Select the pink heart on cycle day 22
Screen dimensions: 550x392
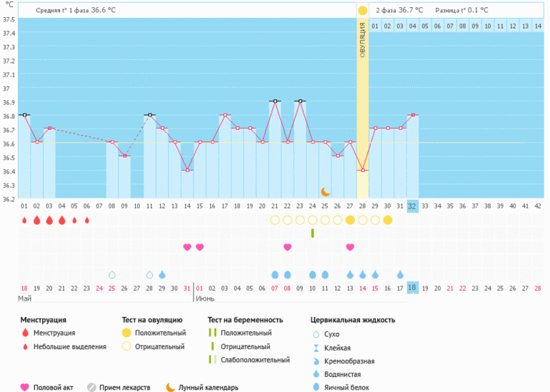tap(287, 247)
